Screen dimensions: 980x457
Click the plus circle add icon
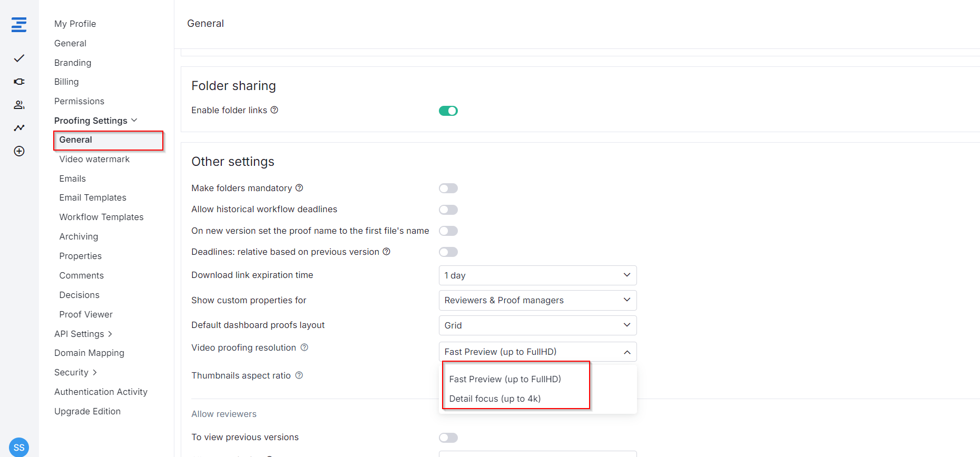(19, 151)
